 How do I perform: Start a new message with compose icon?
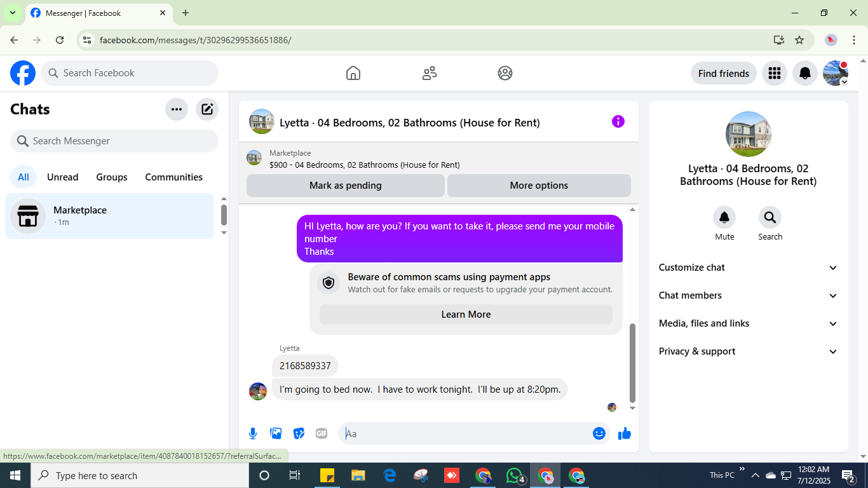point(207,109)
